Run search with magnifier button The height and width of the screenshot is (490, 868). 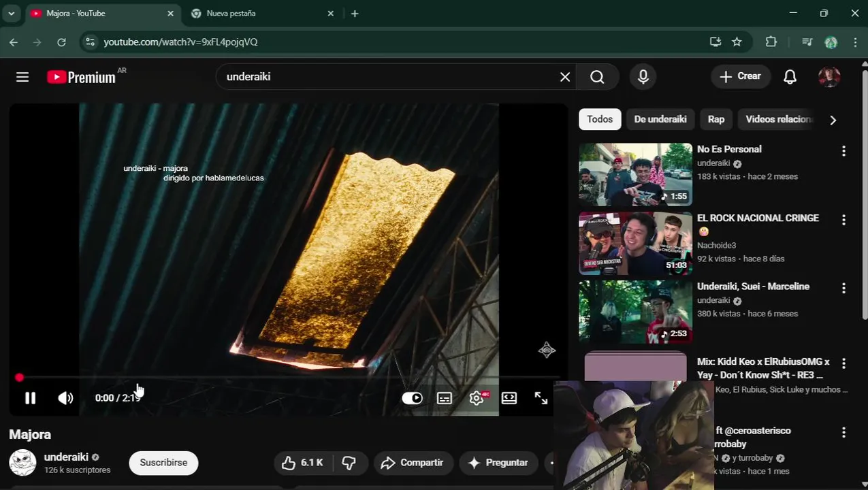coord(597,77)
